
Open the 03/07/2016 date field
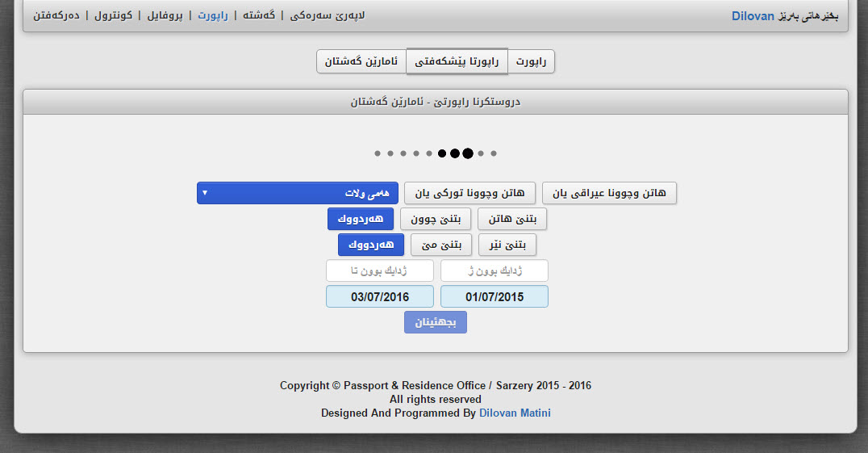380,297
